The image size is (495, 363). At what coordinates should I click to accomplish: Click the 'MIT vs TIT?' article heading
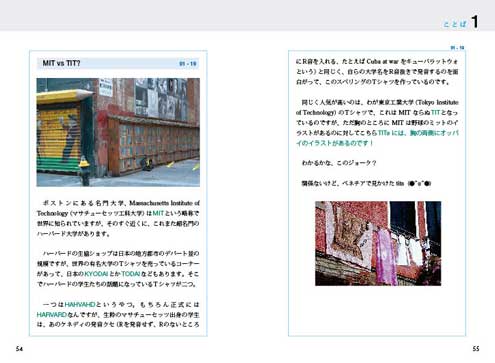click(x=61, y=63)
